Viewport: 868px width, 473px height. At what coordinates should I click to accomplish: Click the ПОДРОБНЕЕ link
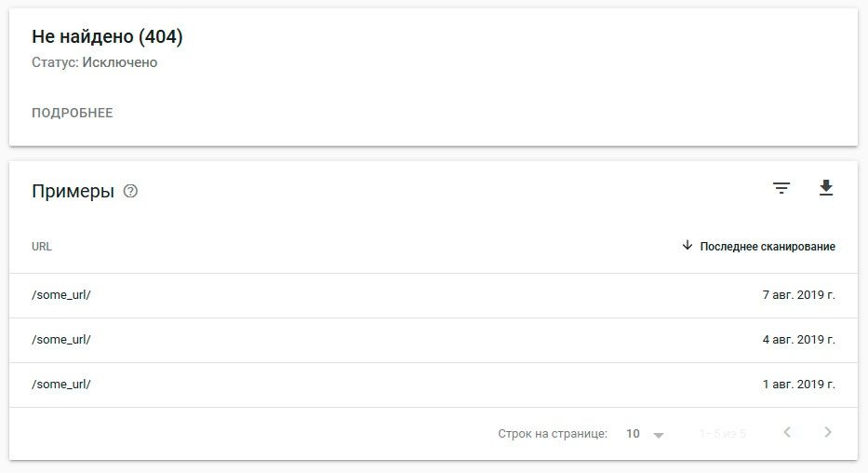point(72,113)
